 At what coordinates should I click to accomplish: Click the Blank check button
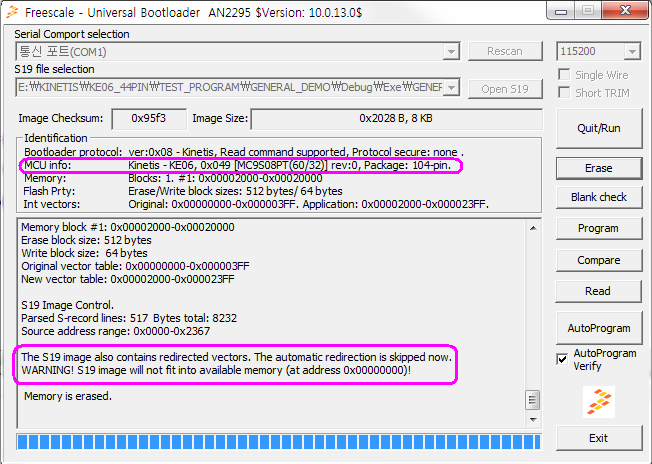(599, 197)
